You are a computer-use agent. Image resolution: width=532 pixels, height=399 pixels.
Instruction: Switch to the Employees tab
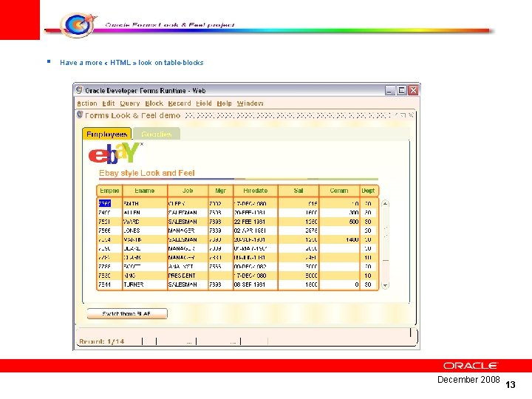point(106,134)
